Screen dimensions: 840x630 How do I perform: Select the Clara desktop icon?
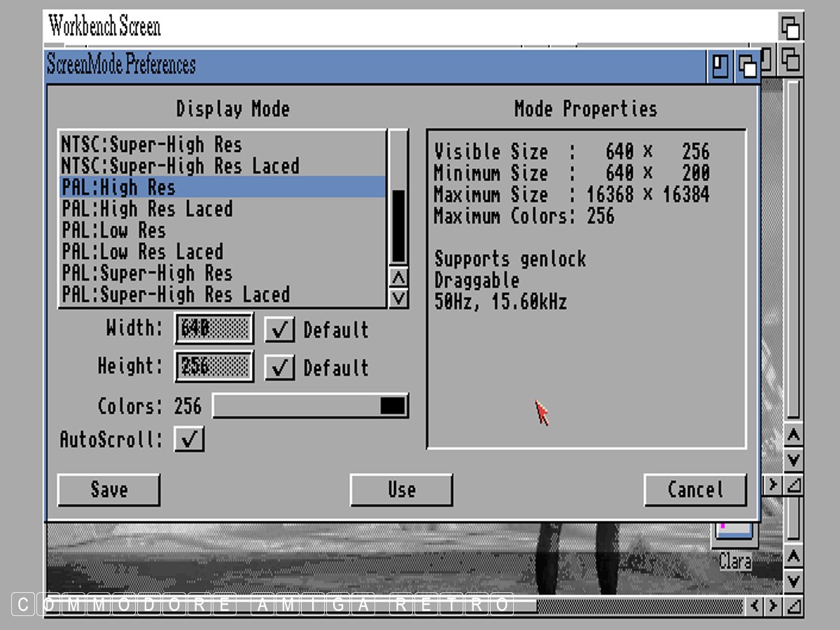(x=734, y=539)
